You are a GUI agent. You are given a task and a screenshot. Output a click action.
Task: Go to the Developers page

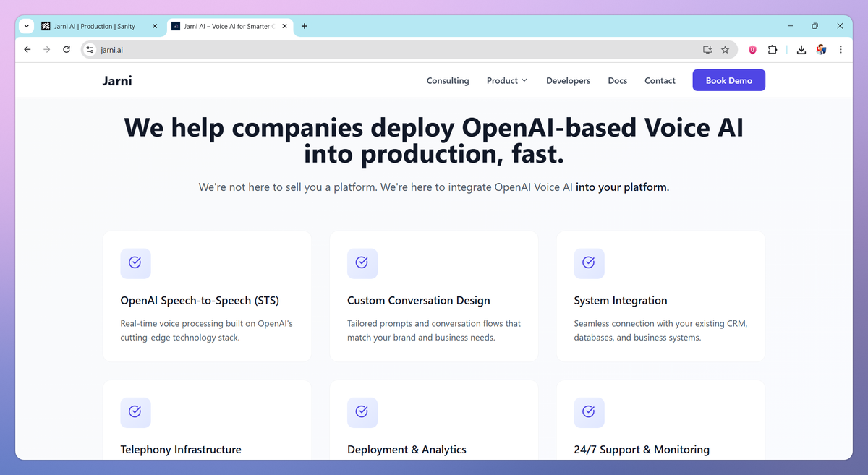(x=568, y=80)
